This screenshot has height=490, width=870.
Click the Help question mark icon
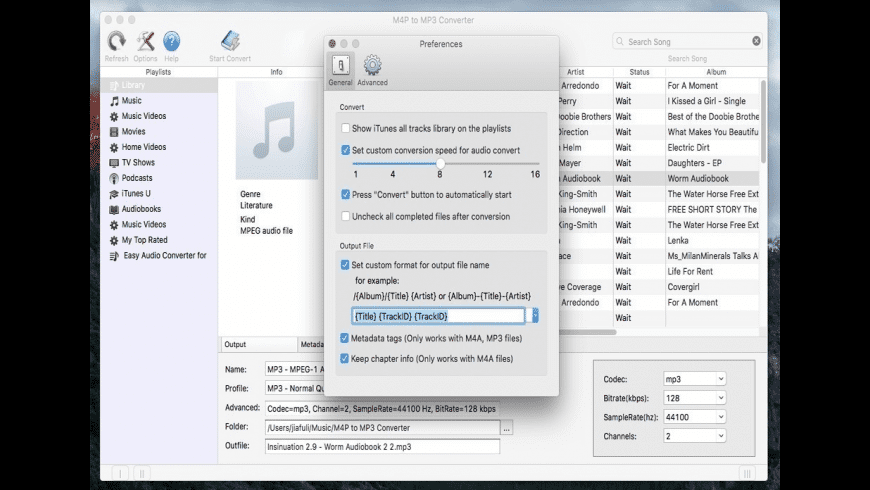pos(171,41)
